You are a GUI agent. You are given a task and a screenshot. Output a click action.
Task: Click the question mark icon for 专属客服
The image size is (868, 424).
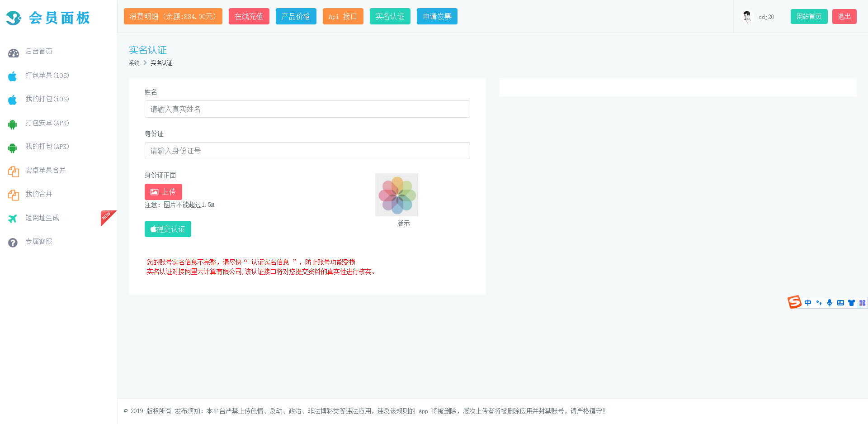tap(13, 243)
